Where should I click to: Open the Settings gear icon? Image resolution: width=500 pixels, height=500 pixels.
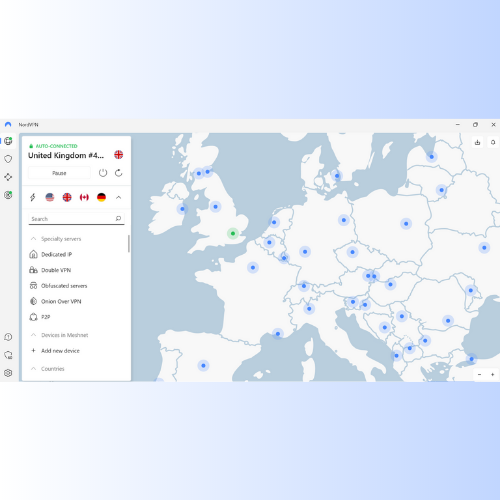click(8, 373)
